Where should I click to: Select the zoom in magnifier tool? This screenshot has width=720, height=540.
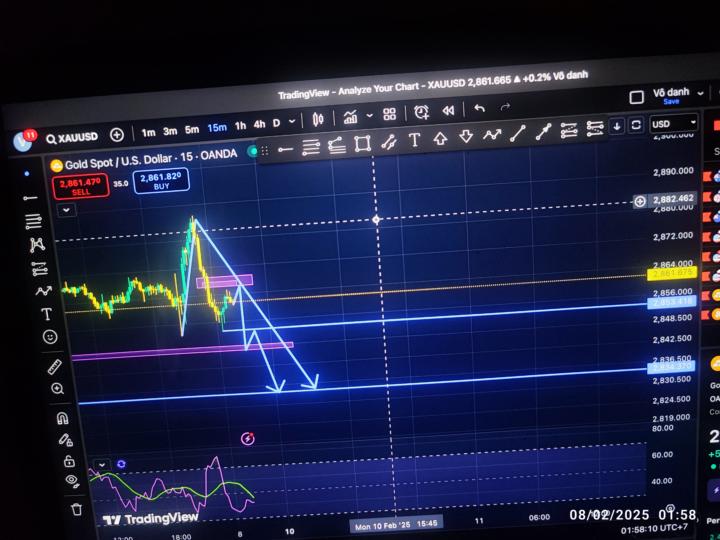[57, 389]
